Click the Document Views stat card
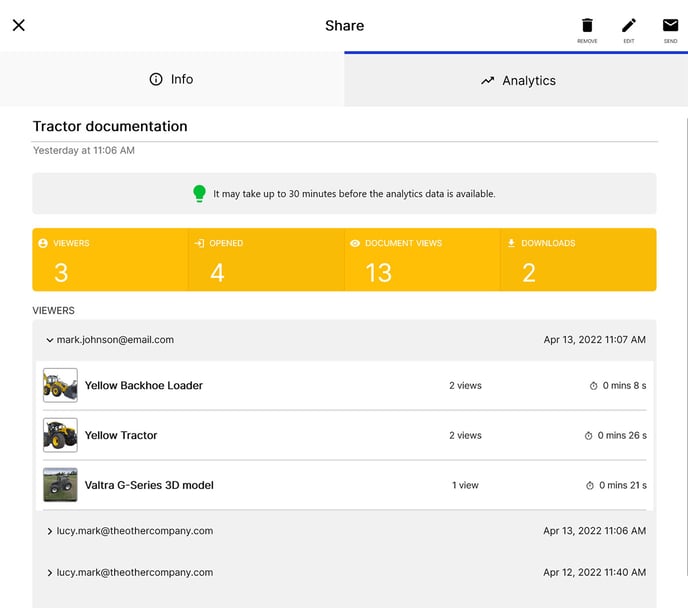 (x=422, y=259)
